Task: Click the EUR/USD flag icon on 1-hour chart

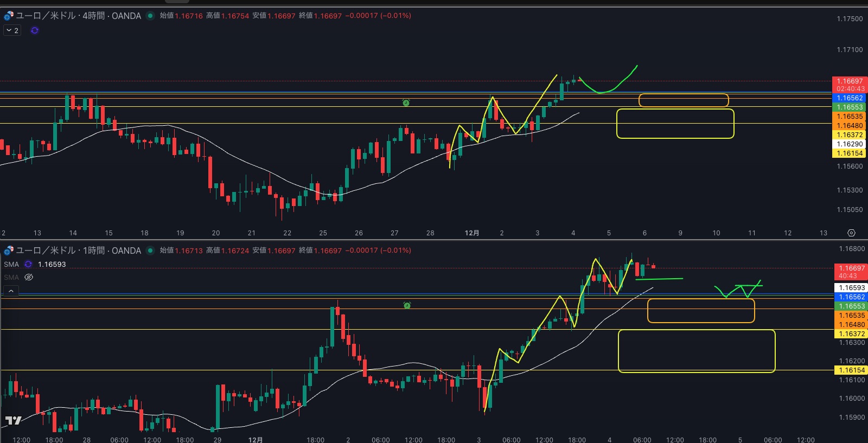Action: pos(9,251)
